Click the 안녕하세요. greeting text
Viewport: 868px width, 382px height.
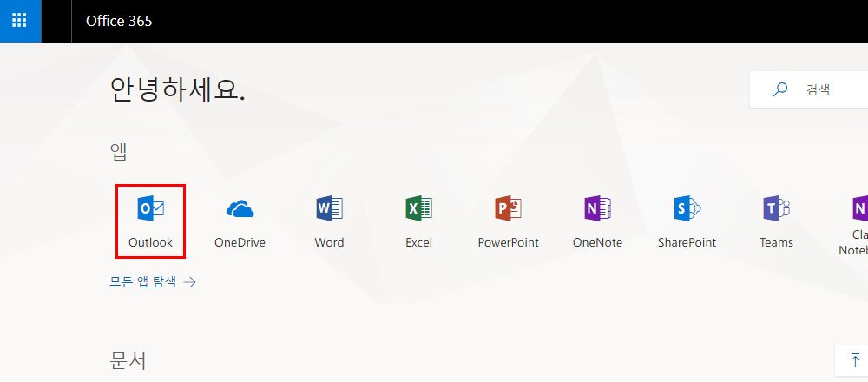click(178, 89)
